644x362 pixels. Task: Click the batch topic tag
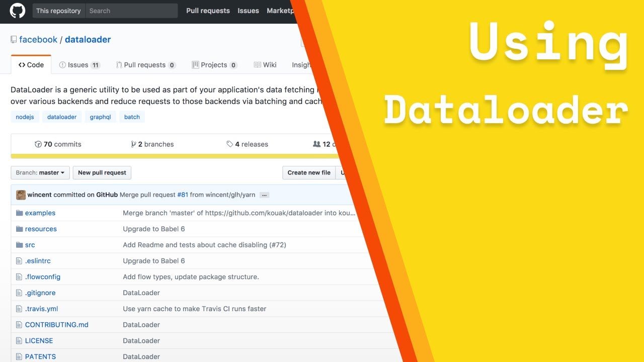(132, 117)
